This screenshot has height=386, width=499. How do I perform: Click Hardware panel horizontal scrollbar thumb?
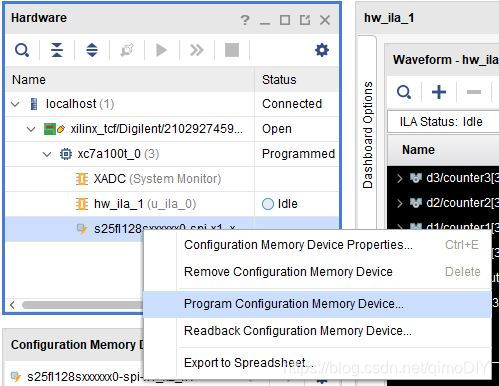tap(83, 305)
